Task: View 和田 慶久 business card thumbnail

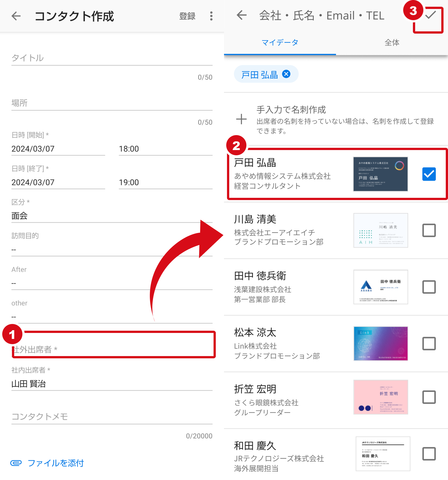Action: pyautogui.click(x=383, y=454)
